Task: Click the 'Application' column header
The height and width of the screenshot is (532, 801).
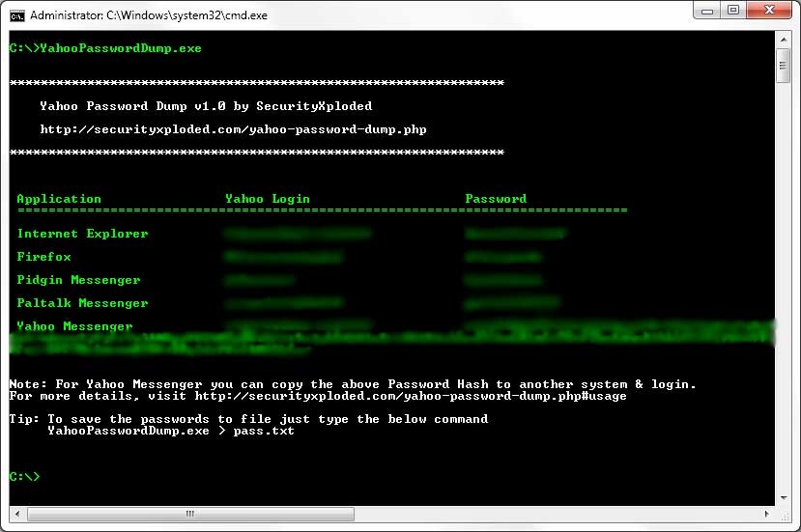Action: tap(59, 199)
